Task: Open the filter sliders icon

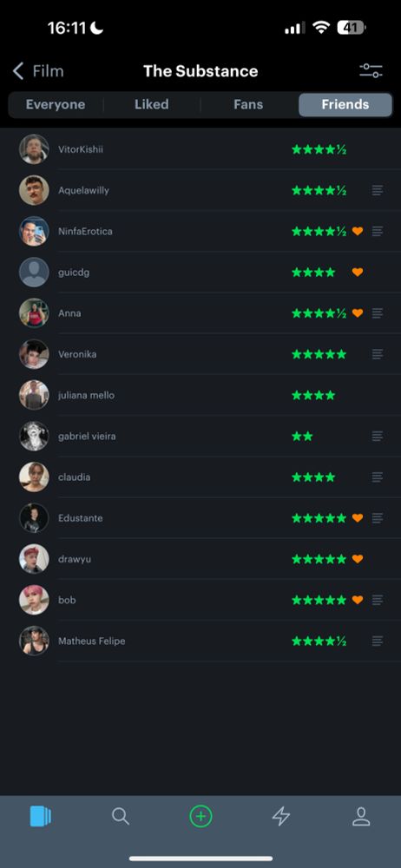Action: (371, 71)
